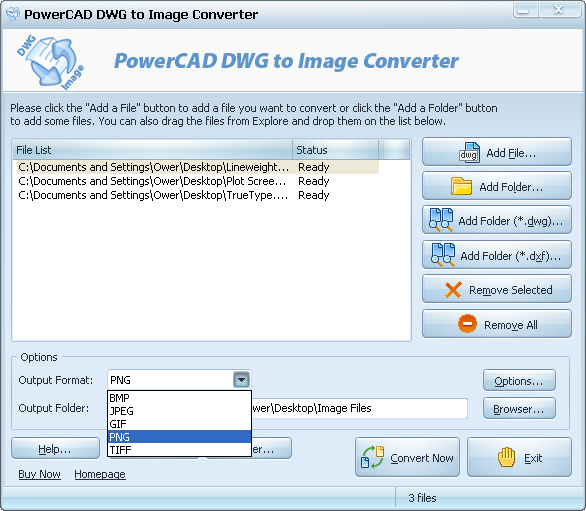Click the orange X icon on Remove Selected
586x511 pixels.
click(453, 290)
